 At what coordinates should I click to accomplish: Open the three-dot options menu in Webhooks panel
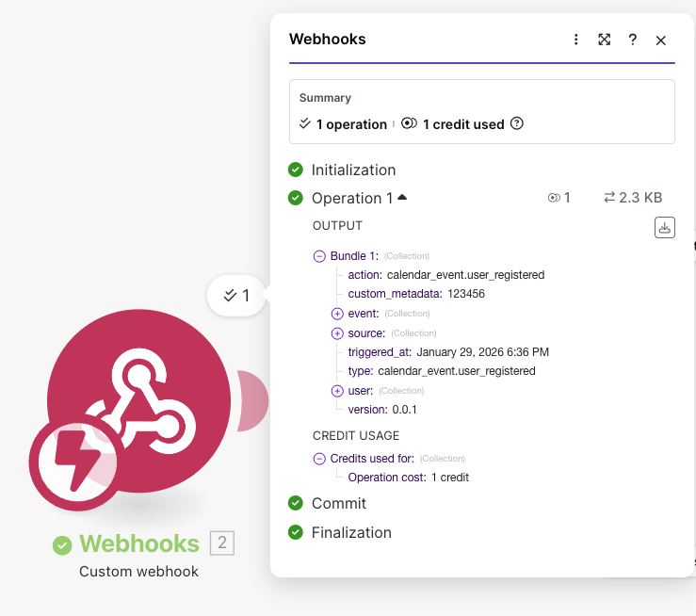[575, 40]
